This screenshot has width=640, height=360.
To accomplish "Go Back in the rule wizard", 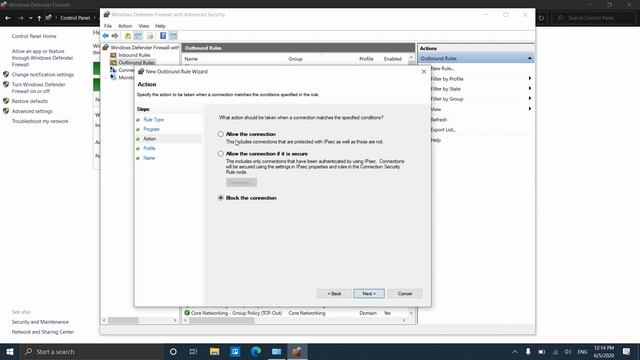I will (x=334, y=293).
